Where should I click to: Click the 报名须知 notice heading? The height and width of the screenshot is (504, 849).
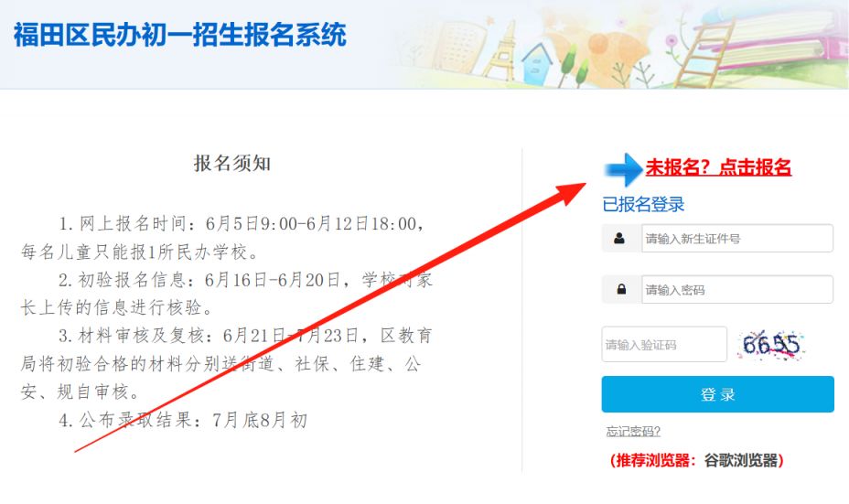[232, 163]
